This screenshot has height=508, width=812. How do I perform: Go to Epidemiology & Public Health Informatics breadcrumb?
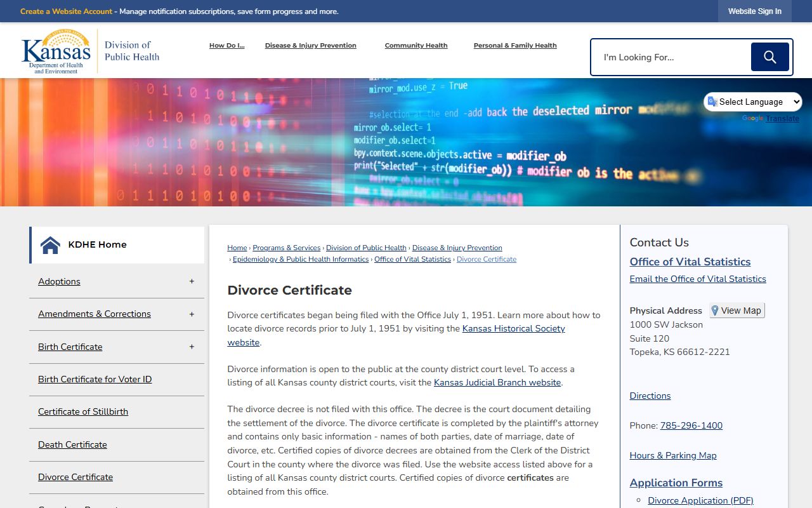(301, 259)
